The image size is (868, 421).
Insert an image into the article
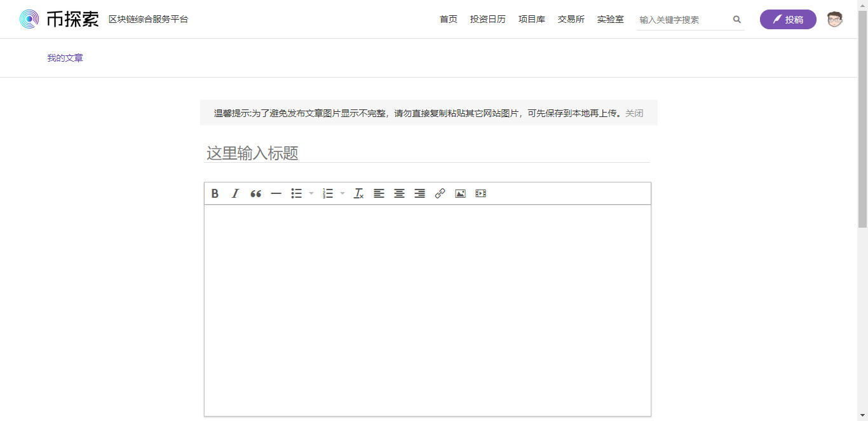point(460,193)
